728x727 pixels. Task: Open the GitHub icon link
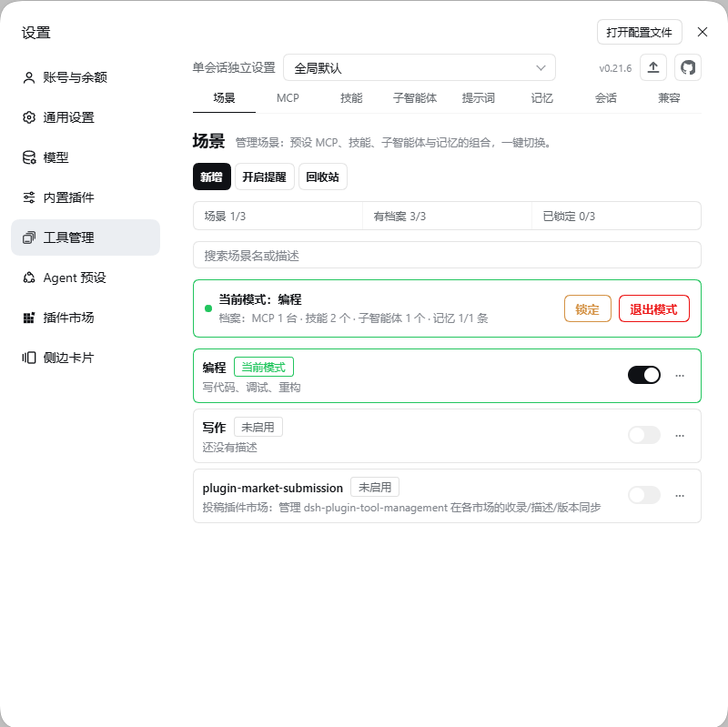[688, 67]
